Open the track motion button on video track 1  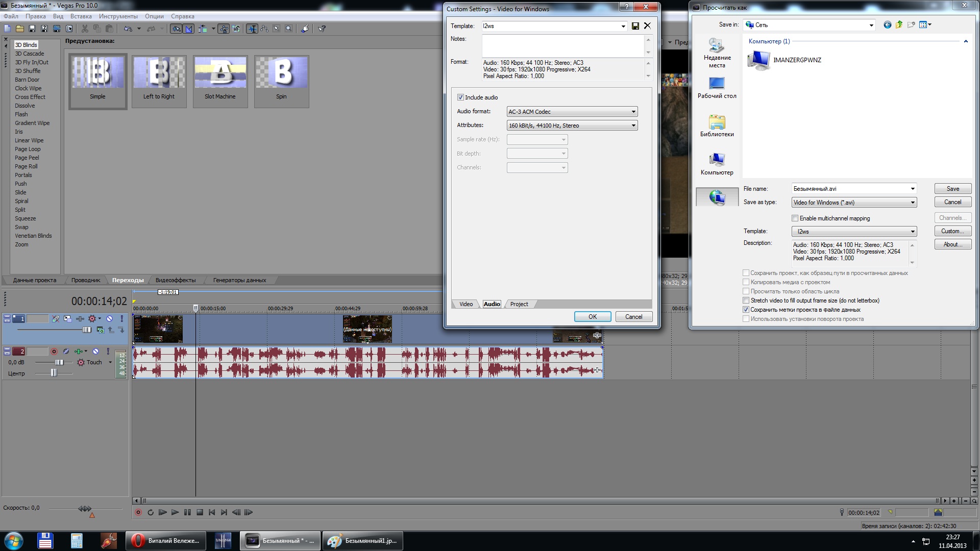pyautogui.click(x=68, y=319)
